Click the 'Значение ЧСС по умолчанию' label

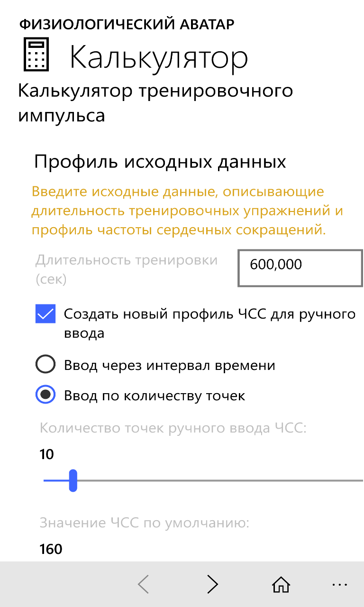(144, 523)
